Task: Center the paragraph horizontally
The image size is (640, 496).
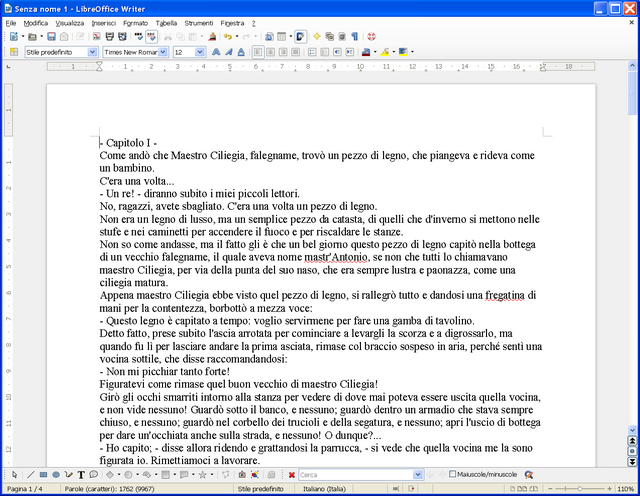Action: tap(271, 52)
